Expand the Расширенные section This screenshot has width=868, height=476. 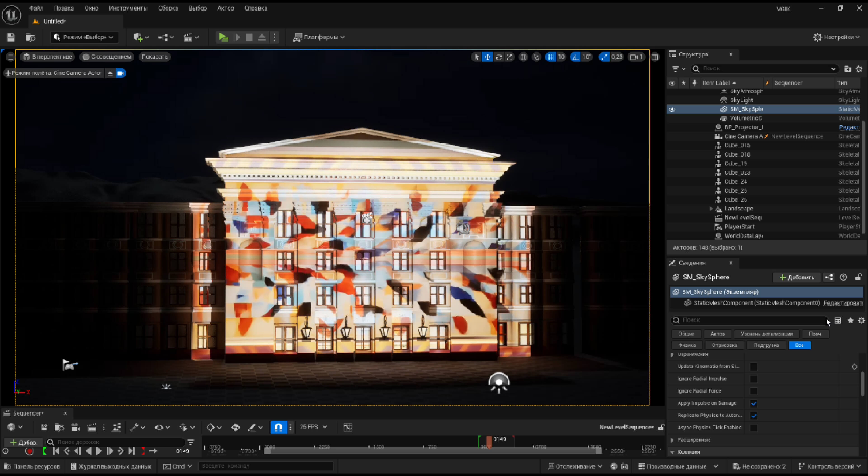672,440
